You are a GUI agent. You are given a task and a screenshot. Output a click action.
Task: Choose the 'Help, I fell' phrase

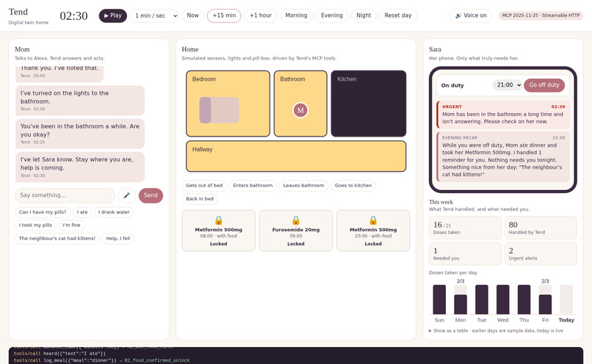point(118,239)
